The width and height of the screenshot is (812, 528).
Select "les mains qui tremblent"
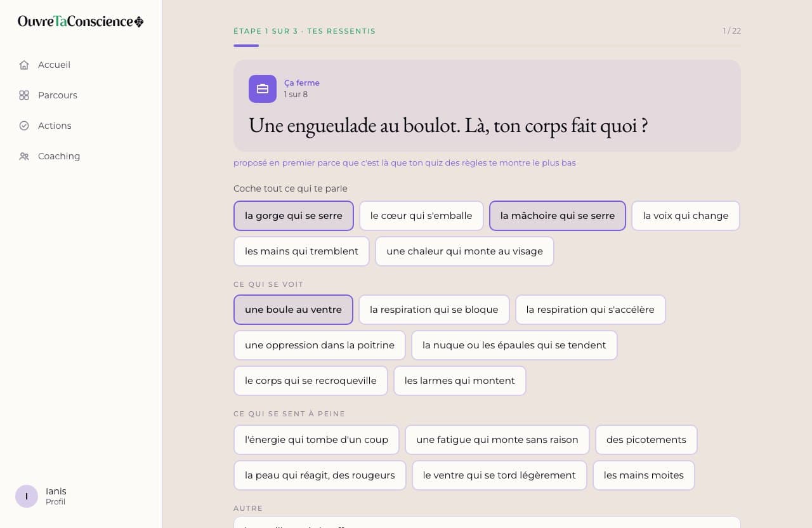[301, 251]
